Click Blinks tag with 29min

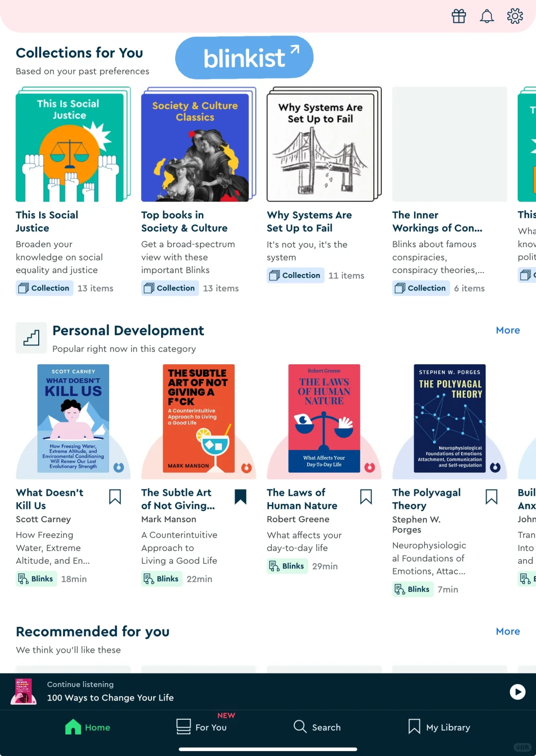tap(287, 566)
